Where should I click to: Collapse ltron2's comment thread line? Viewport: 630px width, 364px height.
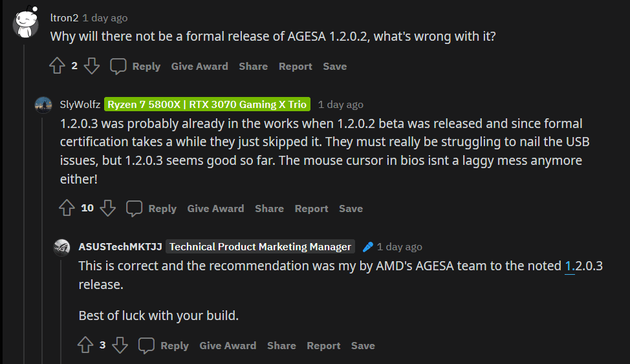click(x=25, y=194)
